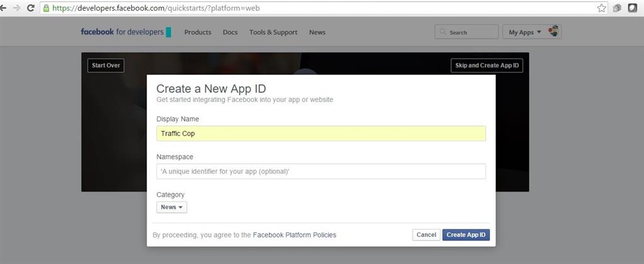Reload the page with the refresh icon
The height and width of the screenshot is (264, 644).
[30, 8]
